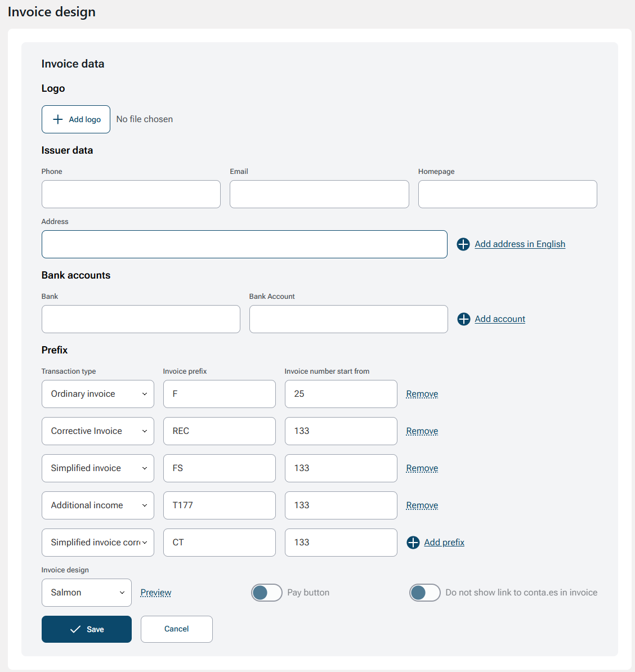
Task: Click the Preview link
Action: click(155, 592)
